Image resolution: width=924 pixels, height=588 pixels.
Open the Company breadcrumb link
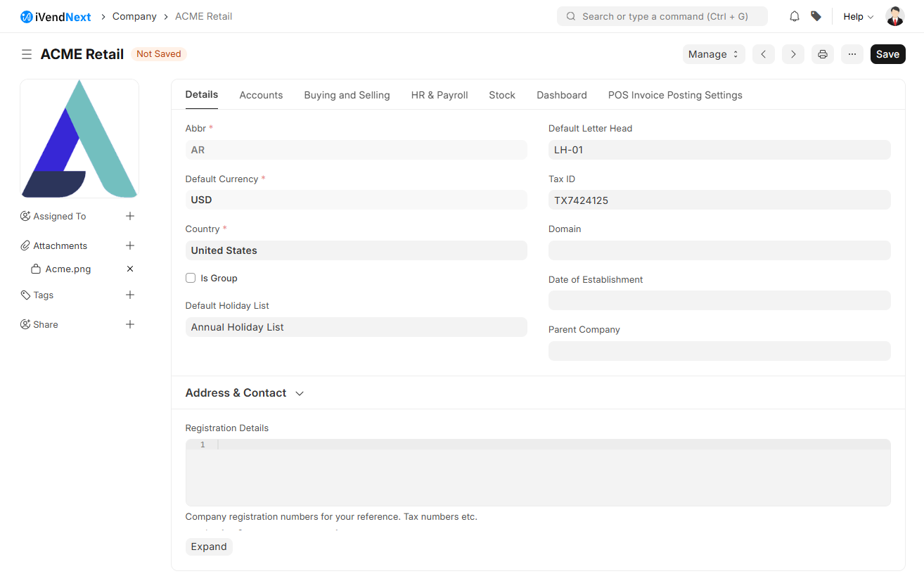(x=134, y=16)
